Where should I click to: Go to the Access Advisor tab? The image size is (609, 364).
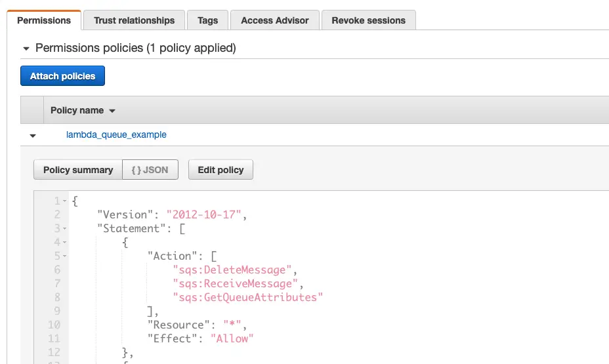[274, 20]
